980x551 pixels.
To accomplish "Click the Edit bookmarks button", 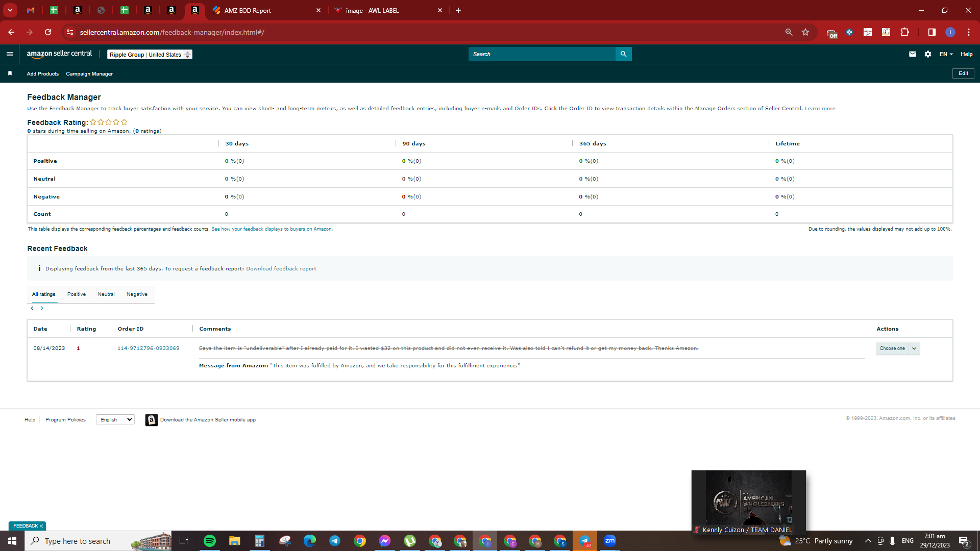I will point(963,73).
